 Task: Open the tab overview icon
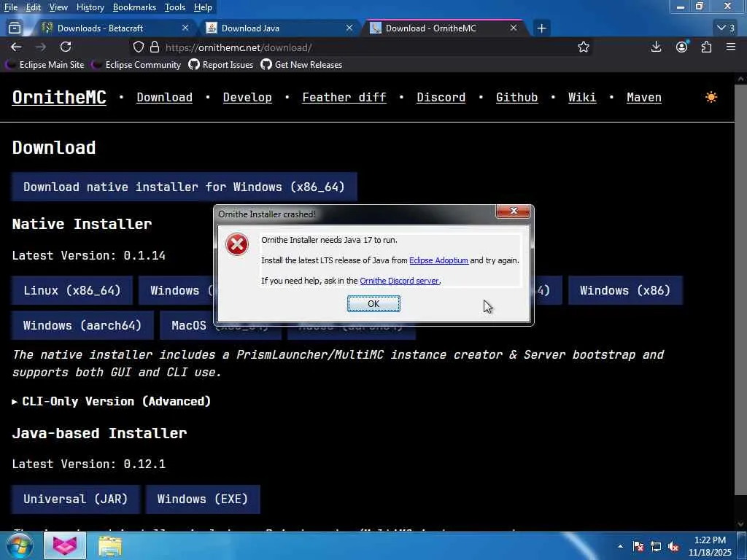tap(15, 28)
